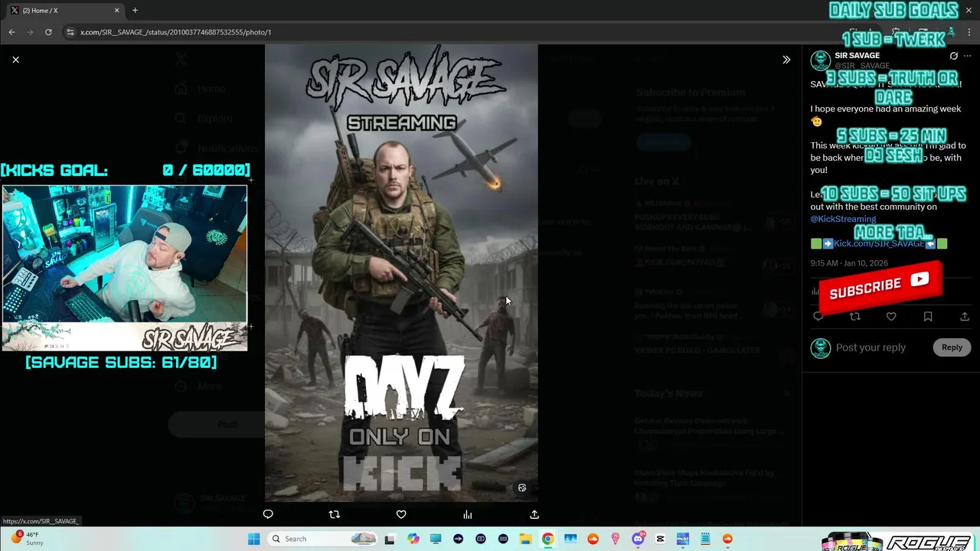The height and width of the screenshot is (551, 980).
Task: Open the @KickStreaming mention link
Action: [843, 219]
